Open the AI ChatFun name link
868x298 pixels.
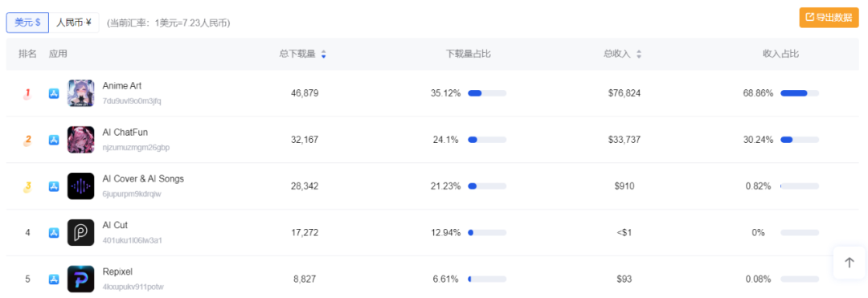pos(125,133)
